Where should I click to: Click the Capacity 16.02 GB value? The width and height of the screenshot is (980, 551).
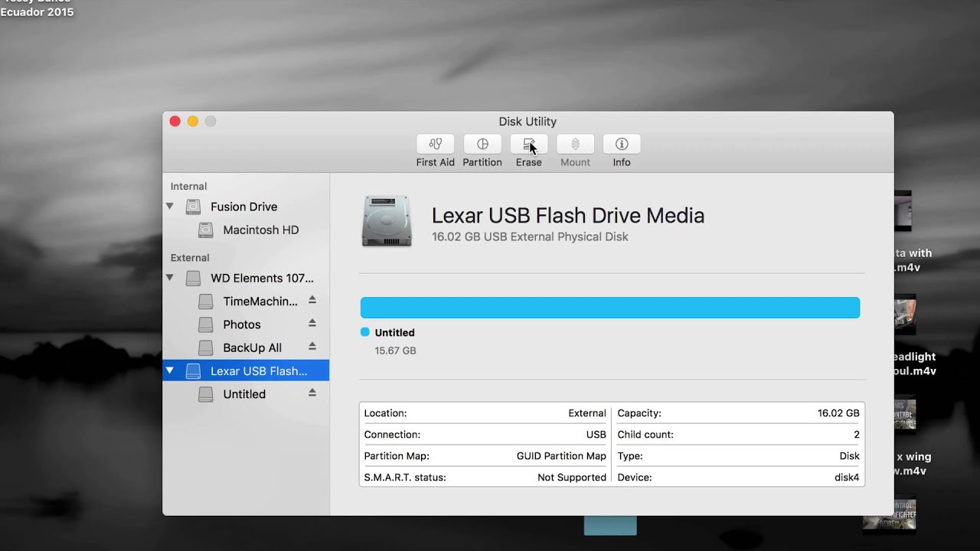(838, 413)
